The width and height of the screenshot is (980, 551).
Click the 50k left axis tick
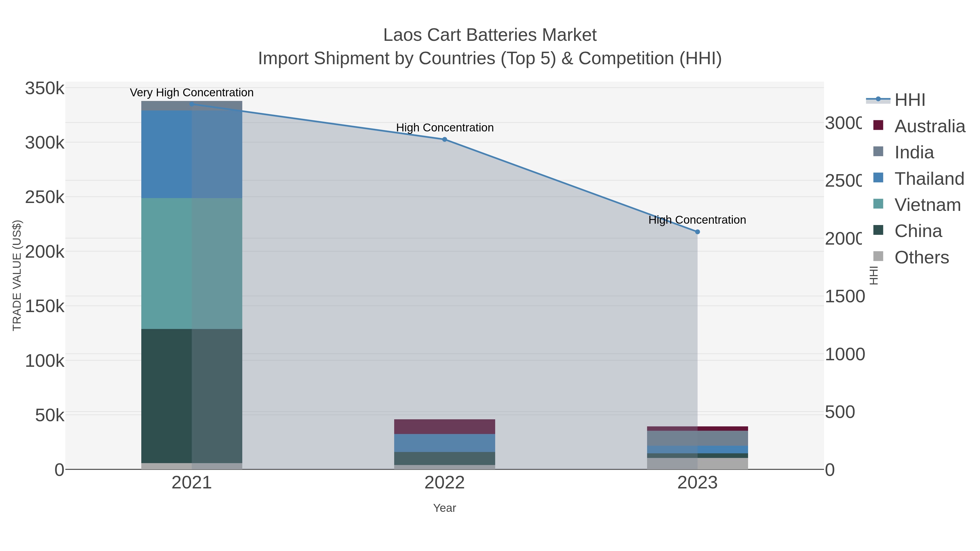pos(50,415)
